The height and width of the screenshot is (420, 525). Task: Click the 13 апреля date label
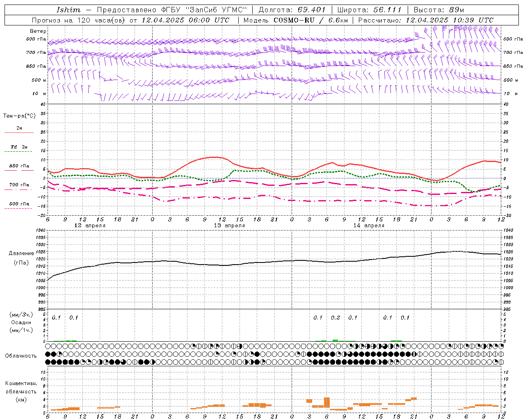pyautogui.click(x=229, y=226)
